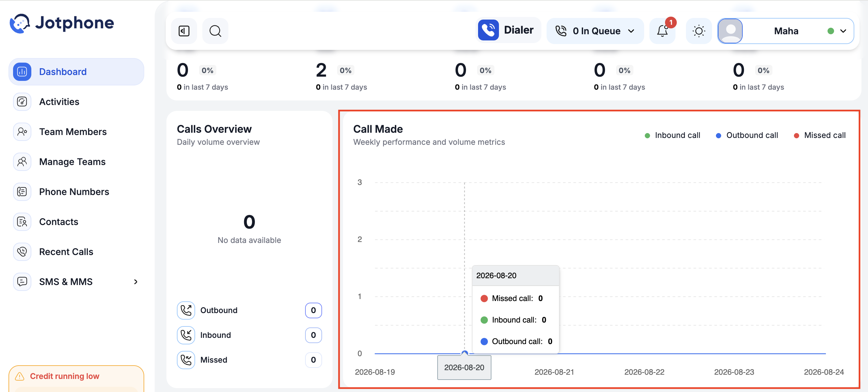
Task: Collapse the sidebar panel icon
Action: 184,31
